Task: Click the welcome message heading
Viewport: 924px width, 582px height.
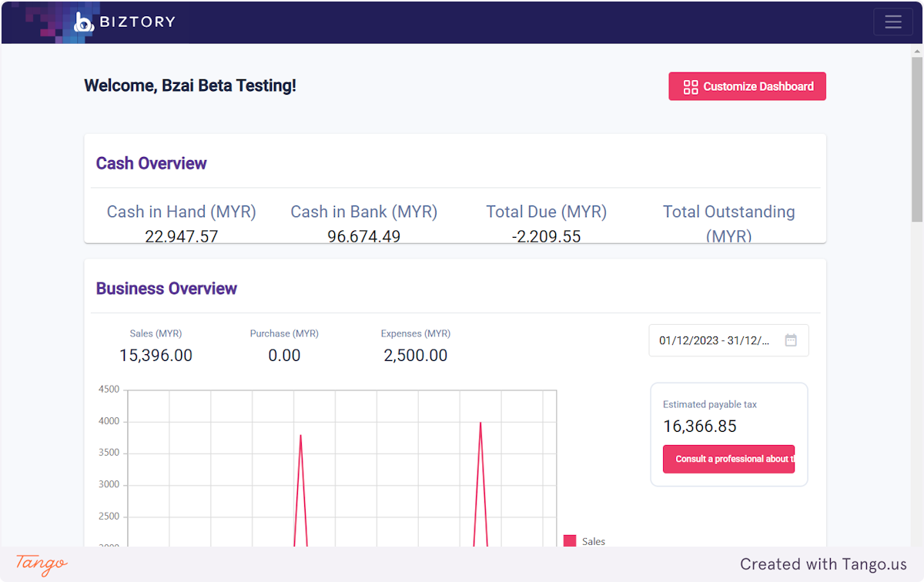Action: coord(189,85)
